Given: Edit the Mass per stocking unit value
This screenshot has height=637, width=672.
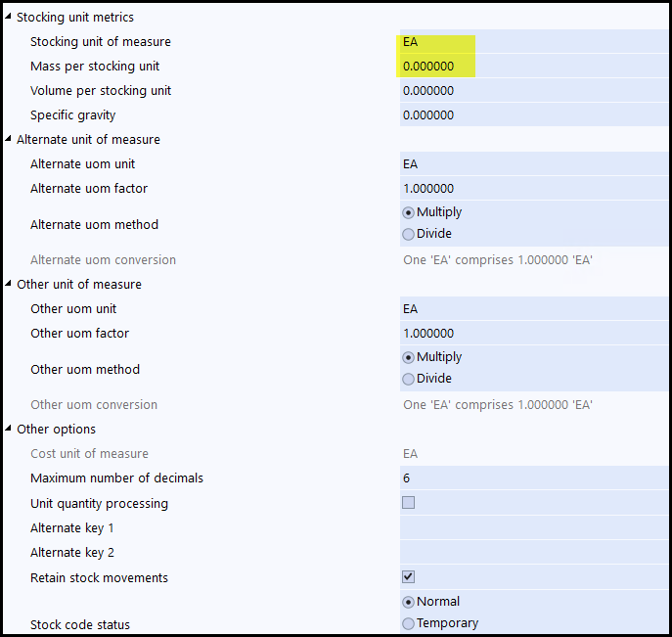Looking at the screenshot, I should [x=533, y=67].
